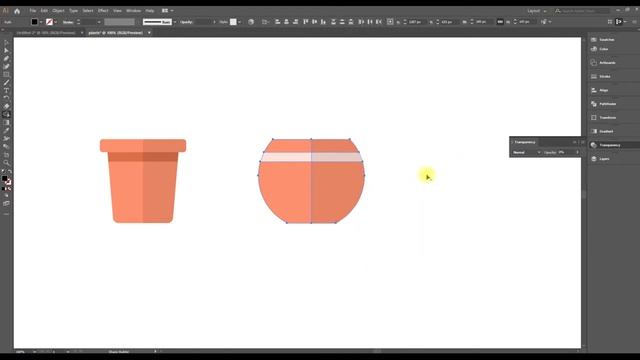
Task: Open the arrange documents dropdown
Action: click(x=167, y=11)
